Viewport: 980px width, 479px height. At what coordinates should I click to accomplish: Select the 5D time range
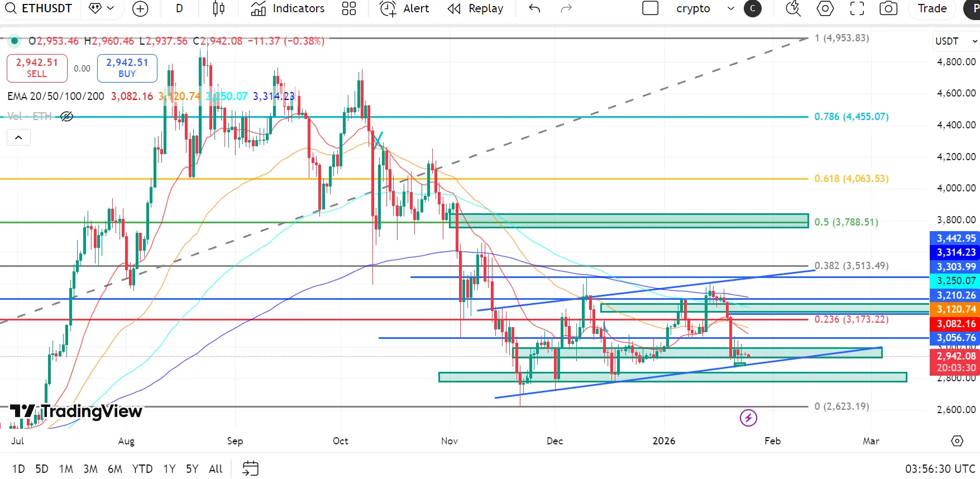tap(42, 468)
